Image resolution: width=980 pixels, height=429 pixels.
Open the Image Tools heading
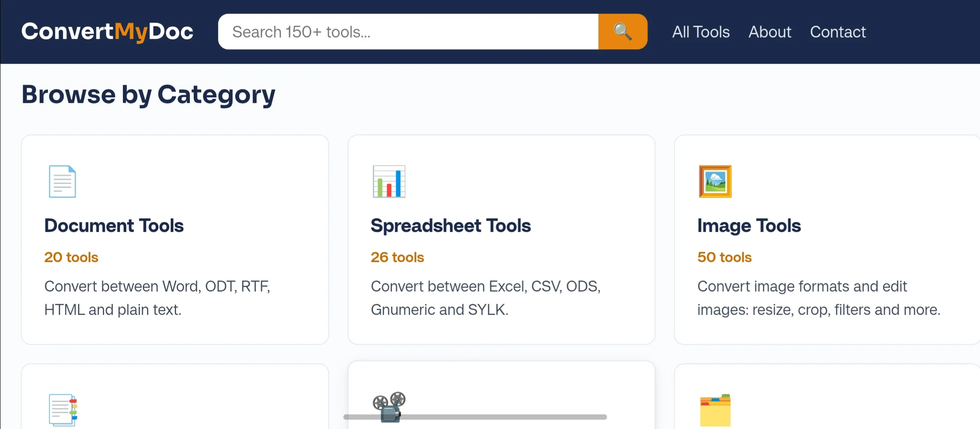[x=749, y=226]
